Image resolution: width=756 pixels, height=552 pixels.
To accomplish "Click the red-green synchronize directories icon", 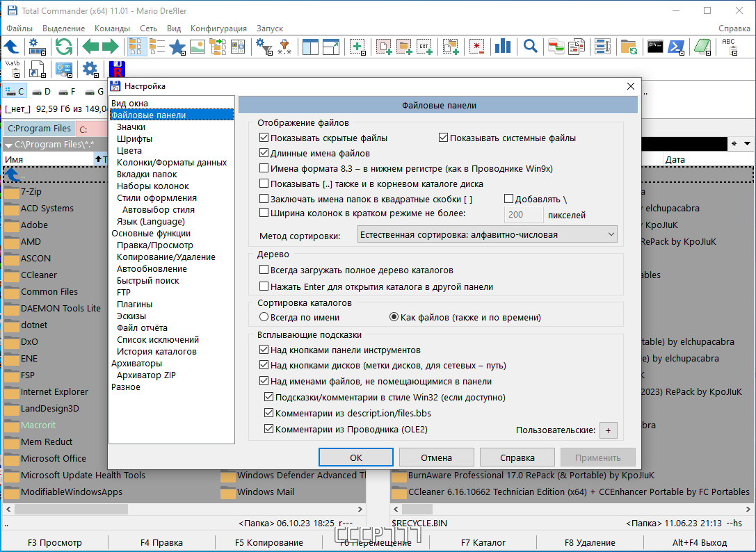I will (556, 47).
